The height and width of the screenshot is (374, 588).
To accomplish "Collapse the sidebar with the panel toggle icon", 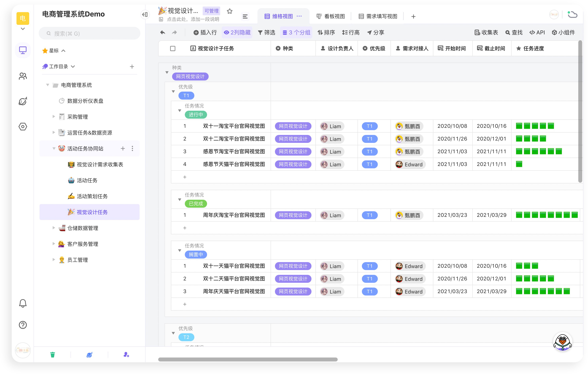I will pos(145,15).
